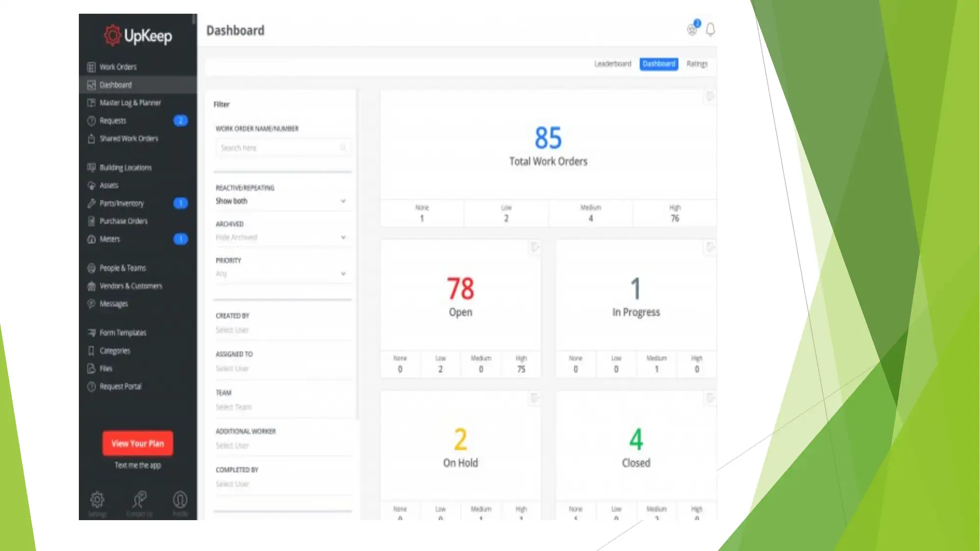980x551 pixels.
Task: Click the notification bell icon
Action: point(710,29)
